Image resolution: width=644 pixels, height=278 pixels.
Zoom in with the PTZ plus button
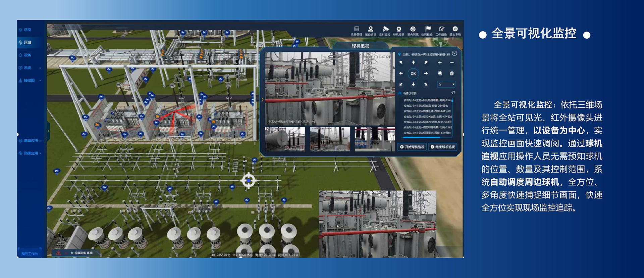(440, 63)
